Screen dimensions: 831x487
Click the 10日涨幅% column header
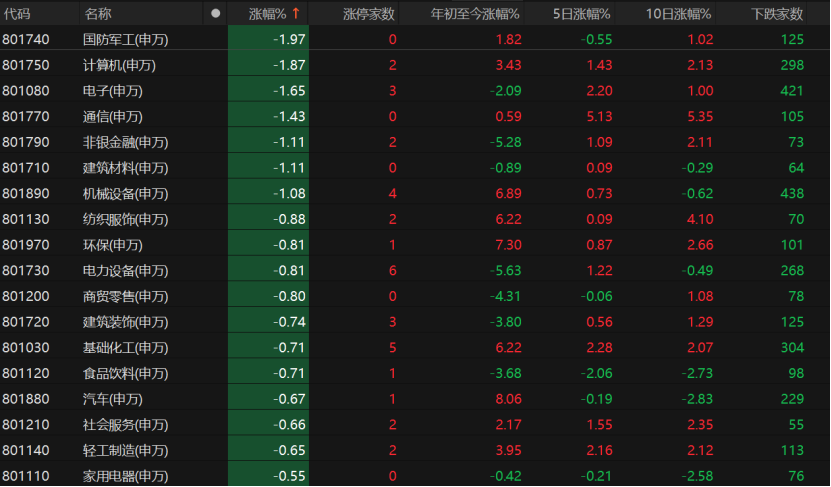point(677,14)
